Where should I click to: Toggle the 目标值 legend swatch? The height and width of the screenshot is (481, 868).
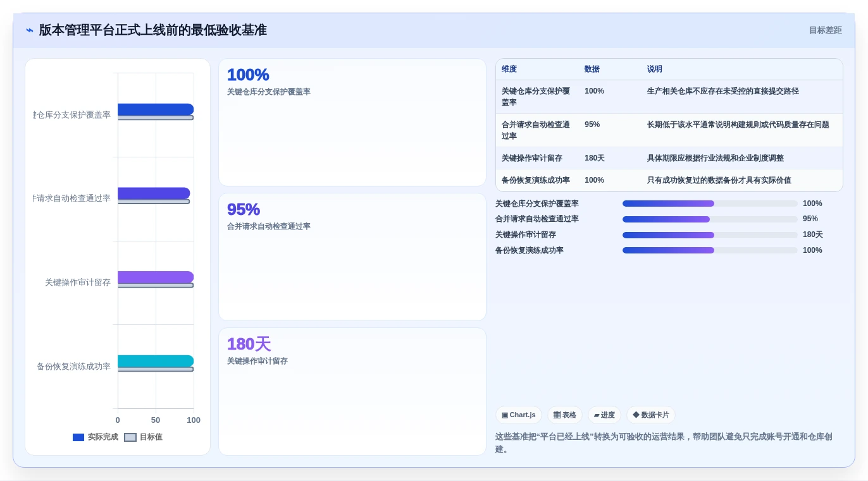(x=130, y=437)
